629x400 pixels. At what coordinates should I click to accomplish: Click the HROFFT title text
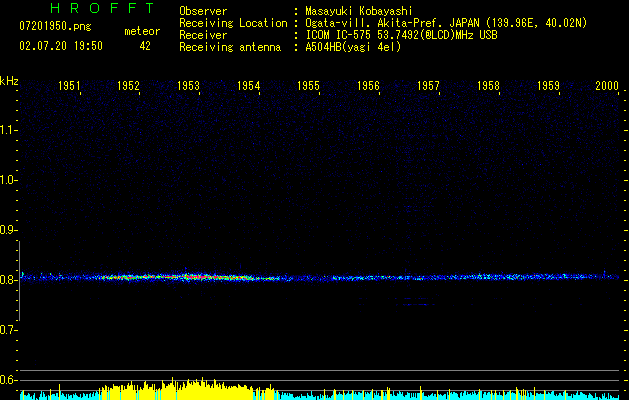click(x=103, y=8)
